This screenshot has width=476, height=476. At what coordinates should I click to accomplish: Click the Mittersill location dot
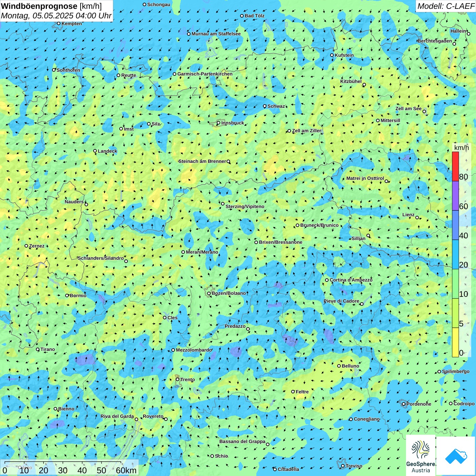click(378, 121)
